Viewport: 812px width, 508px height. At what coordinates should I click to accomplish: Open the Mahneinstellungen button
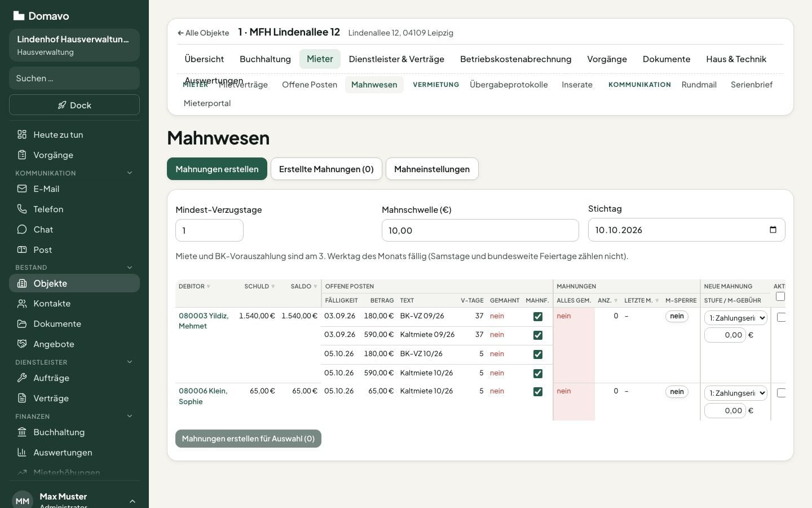tap(432, 169)
